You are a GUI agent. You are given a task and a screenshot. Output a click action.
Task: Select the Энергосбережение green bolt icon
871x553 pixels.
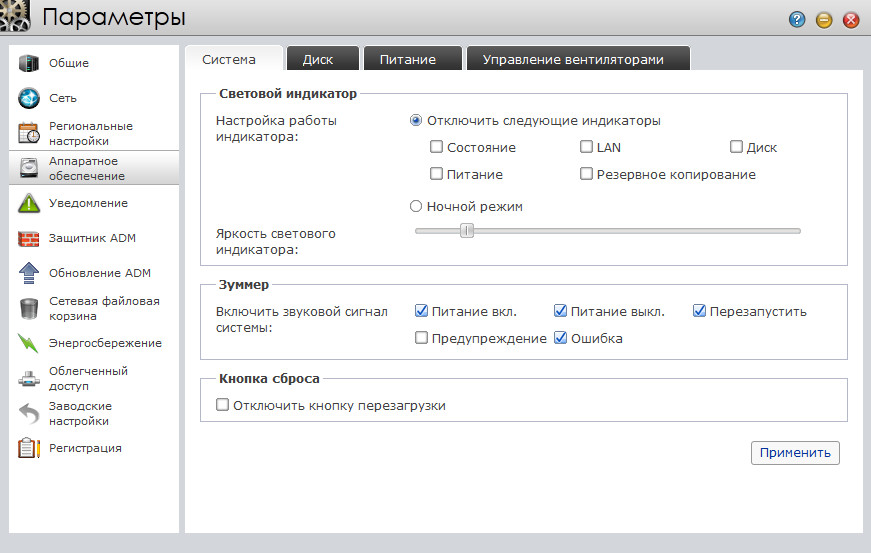point(29,343)
